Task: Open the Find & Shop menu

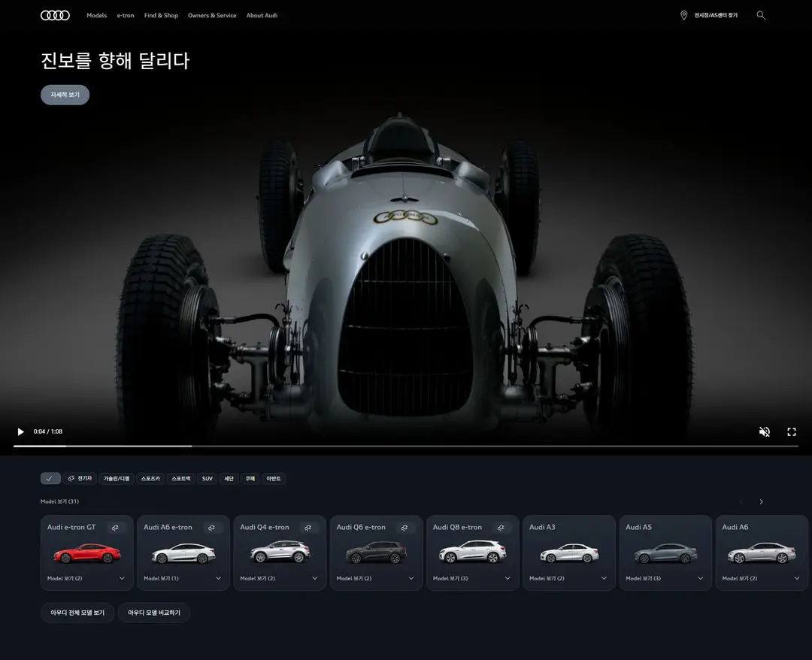Action: (161, 16)
